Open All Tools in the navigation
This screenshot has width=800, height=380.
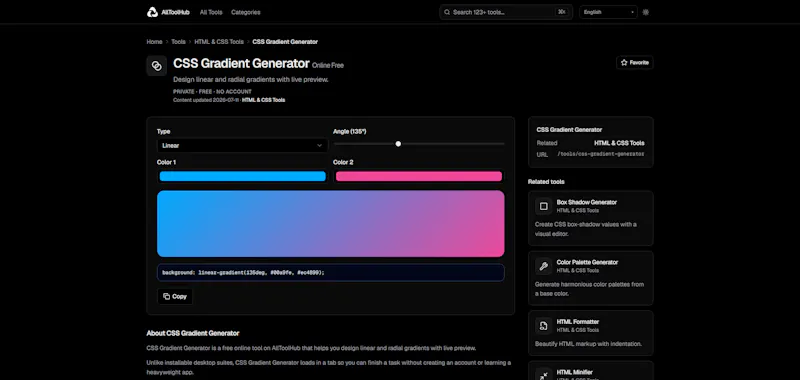pos(211,12)
